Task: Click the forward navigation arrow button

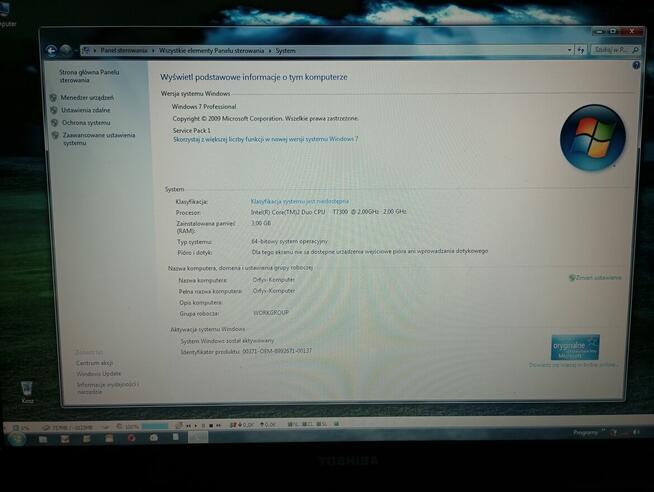Action: tap(65, 50)
